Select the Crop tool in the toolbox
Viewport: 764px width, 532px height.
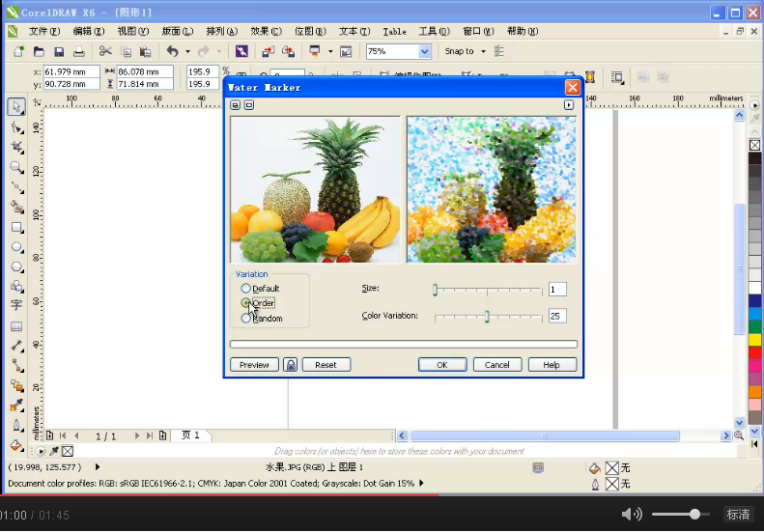pos(16,147)
